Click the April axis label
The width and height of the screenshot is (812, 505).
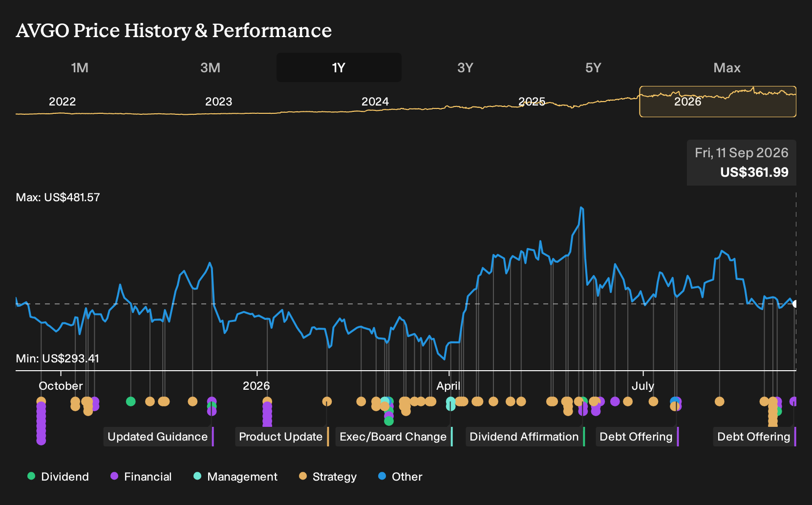(x=448, y=386)
